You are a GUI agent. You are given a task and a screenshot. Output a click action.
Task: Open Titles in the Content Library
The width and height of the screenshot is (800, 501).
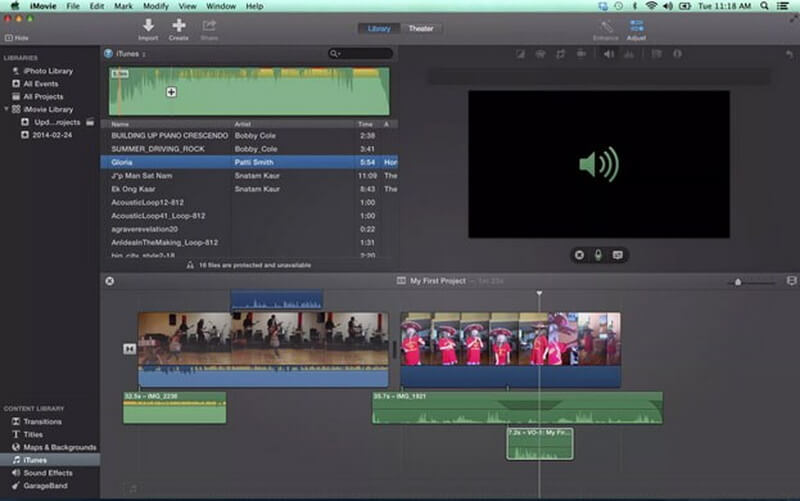coord(33,434)
